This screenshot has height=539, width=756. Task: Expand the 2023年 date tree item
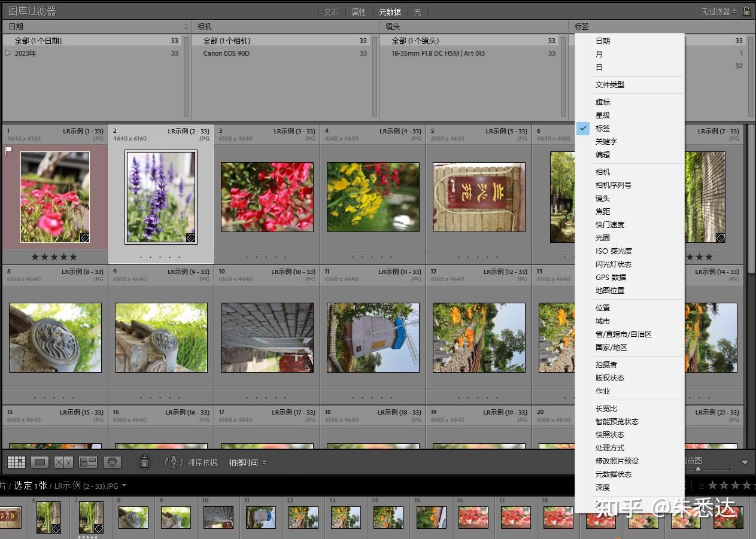coord(8,53)
